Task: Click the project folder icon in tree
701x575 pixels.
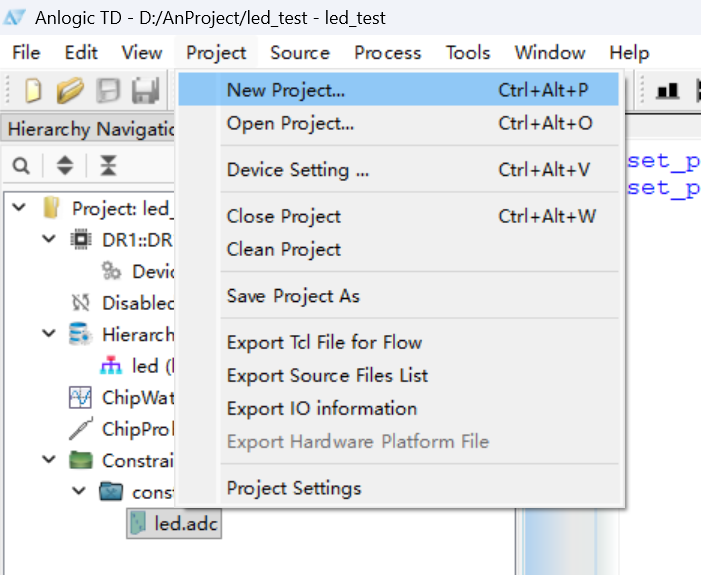Action: click(51, 207)
